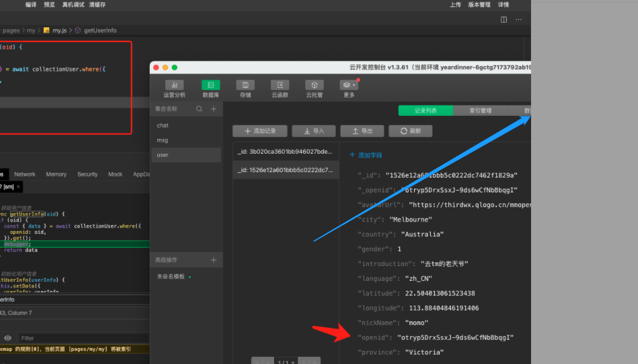
Task: Click the getUserInfo breadcrumb
Action: [100, 30]
